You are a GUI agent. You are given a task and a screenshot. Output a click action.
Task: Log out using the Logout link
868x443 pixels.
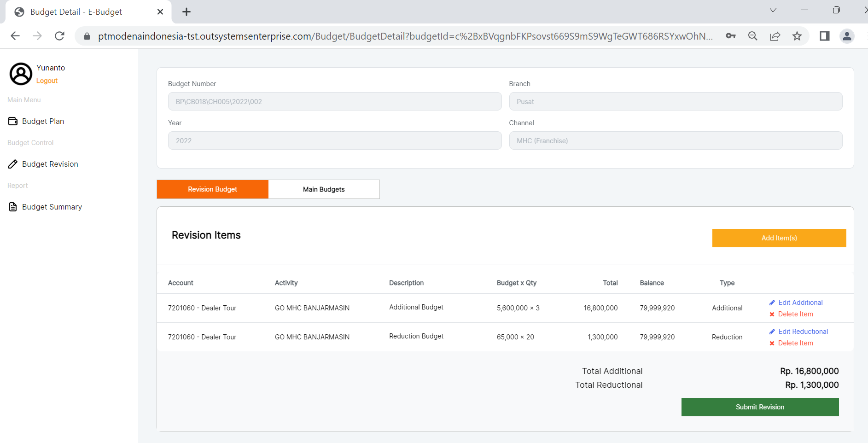tap(47, 81)
